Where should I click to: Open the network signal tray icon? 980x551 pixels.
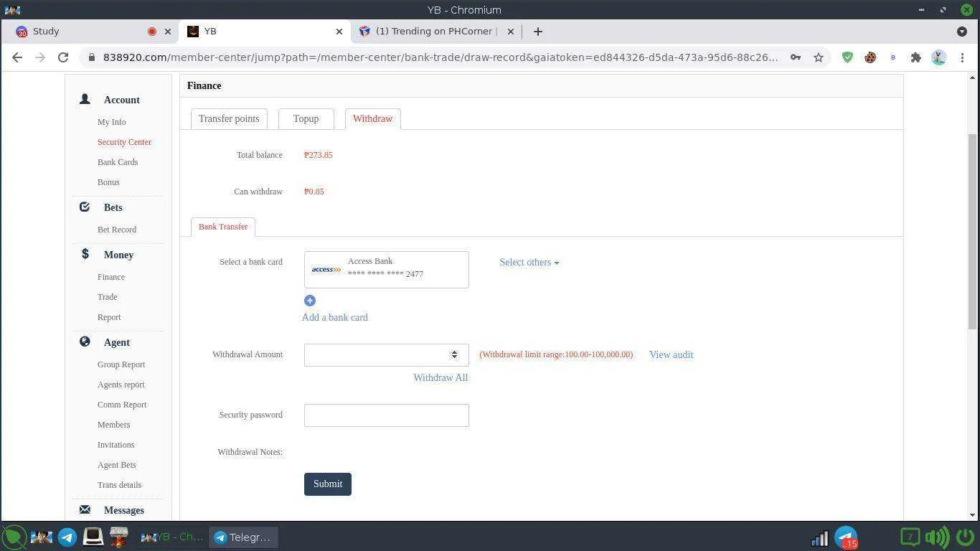pyautogui.click(x=819, y=537)
